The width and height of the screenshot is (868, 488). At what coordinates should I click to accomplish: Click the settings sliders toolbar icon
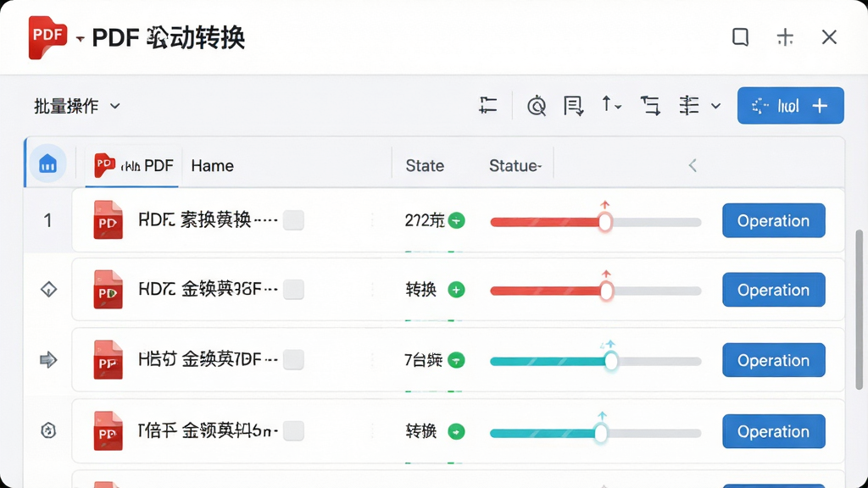(689, 105)
